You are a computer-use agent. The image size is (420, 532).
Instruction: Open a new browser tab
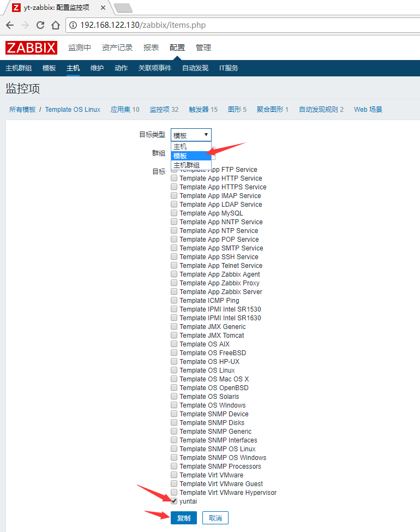click(123, 8)
